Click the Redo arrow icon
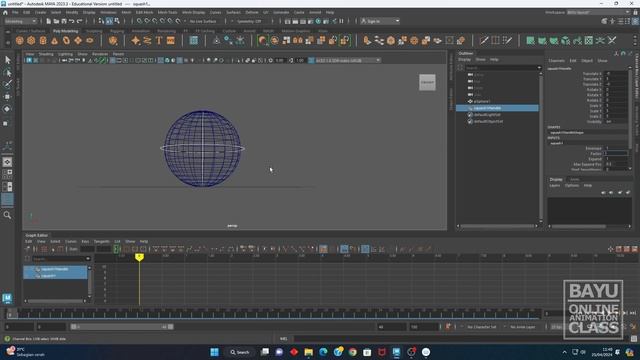Image resolution: width=640 pixels, height=360 pixels. (x=80, y=21)
